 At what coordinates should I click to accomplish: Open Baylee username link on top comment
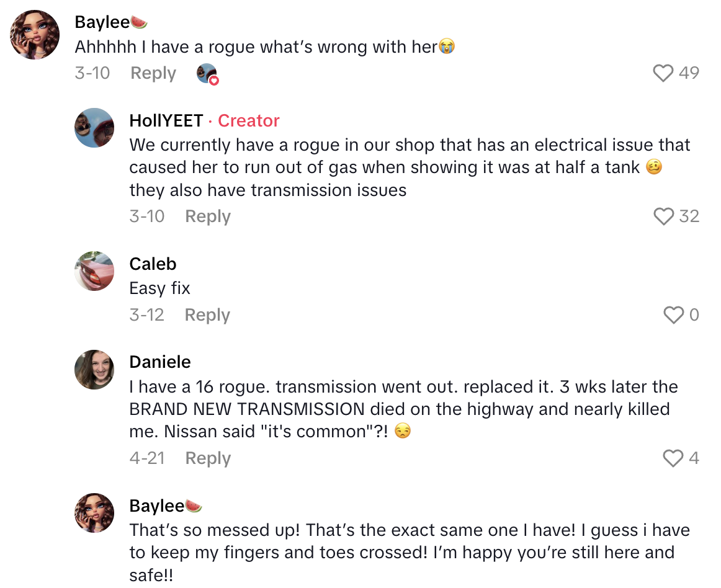102,22
